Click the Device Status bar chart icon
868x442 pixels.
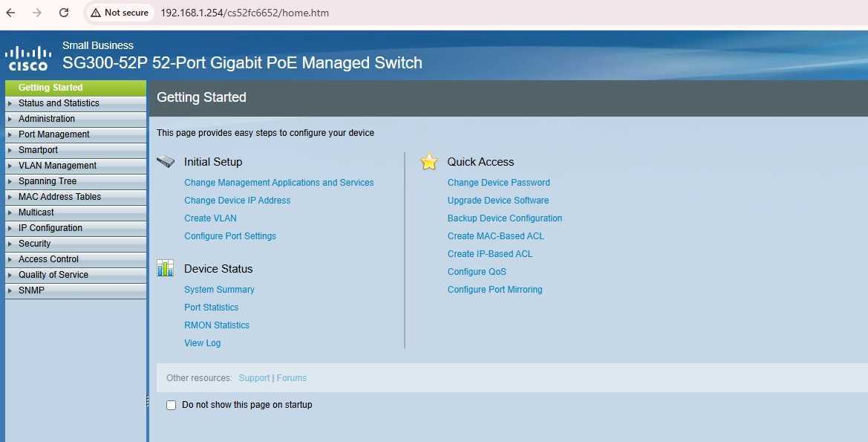[x=165, y=268]
